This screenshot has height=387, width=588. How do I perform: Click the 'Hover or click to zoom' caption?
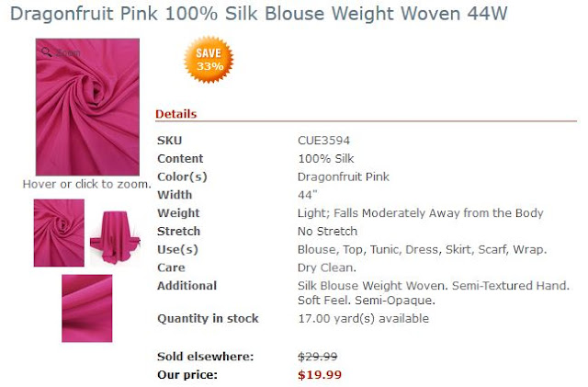click(x=86, y=184)
